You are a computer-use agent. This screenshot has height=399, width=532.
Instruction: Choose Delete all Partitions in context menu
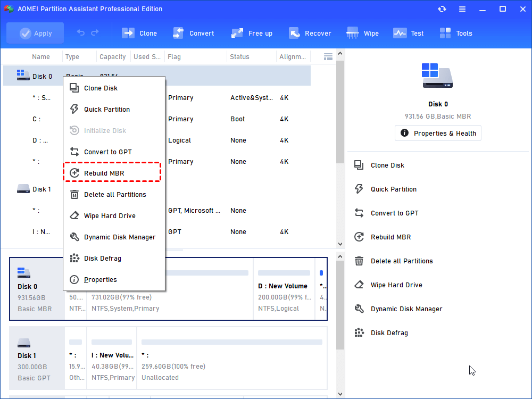click(114, 194)
